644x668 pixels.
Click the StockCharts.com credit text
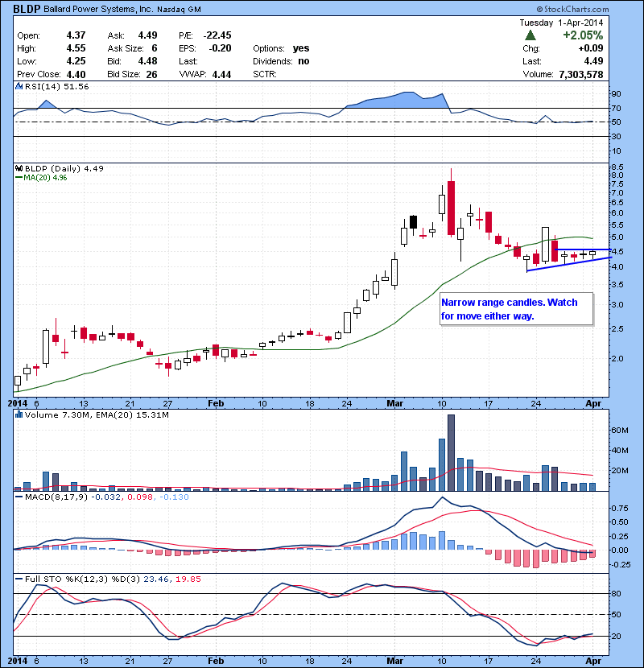point(573,9)
